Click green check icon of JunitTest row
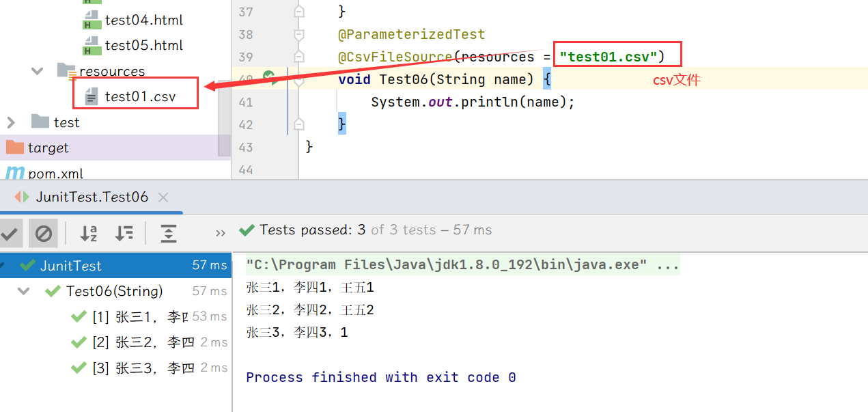868x412 pixels. tap(27, 265)
